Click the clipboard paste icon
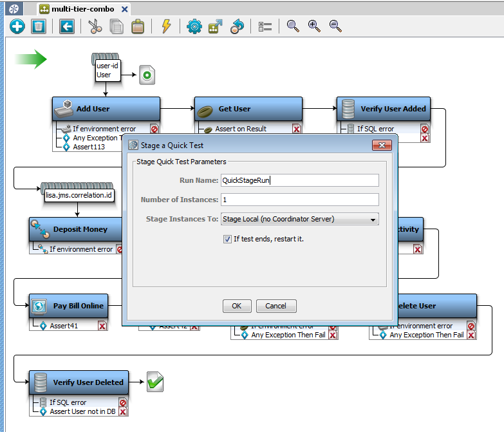This screenshot has width=504, height=432. pos(137,26)
